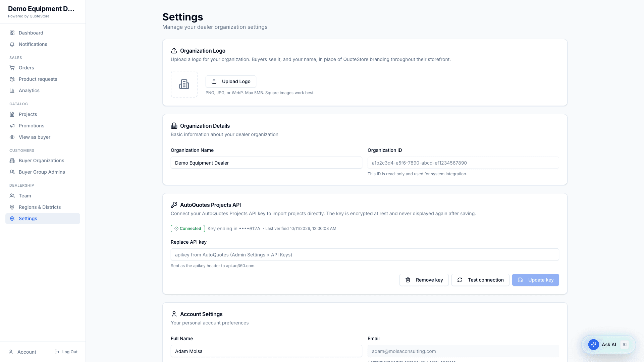
Task: Navigate to Projects
Action: point(43,114)
